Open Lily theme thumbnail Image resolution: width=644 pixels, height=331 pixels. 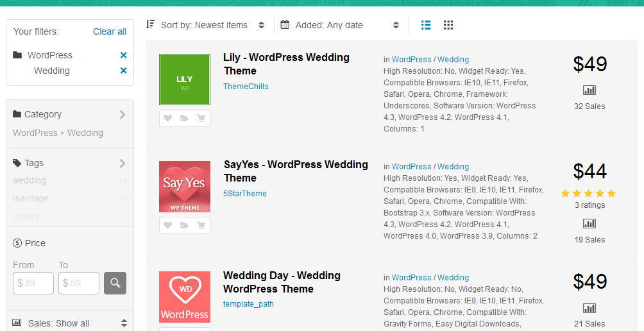pos(185,80)
